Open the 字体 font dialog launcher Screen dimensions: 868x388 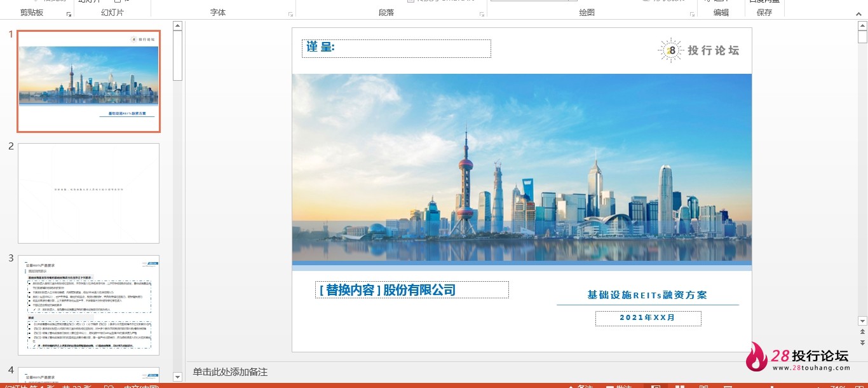(x=290, y=14)
